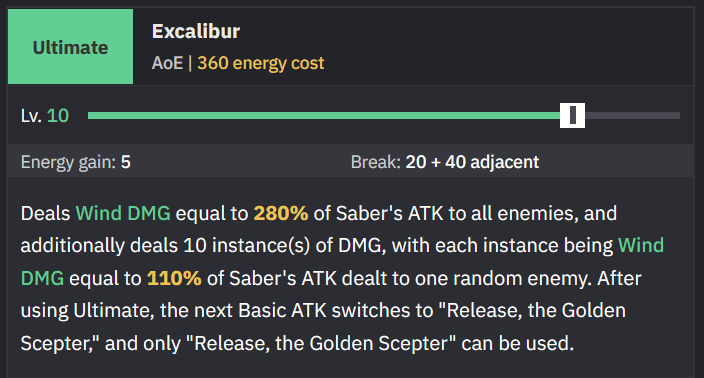Click the highlighted 110% multiplier value
Viewport: 704px width, 378px height.
[174, 278]
